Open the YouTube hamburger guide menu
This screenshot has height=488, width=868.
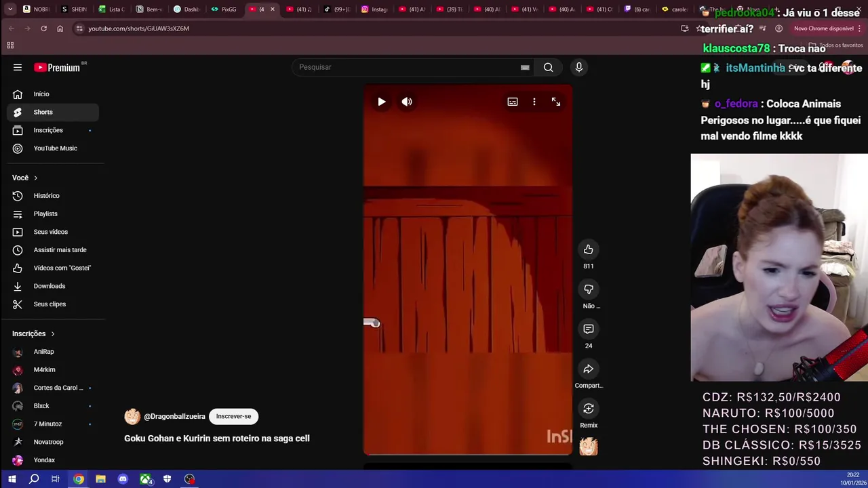18,67
